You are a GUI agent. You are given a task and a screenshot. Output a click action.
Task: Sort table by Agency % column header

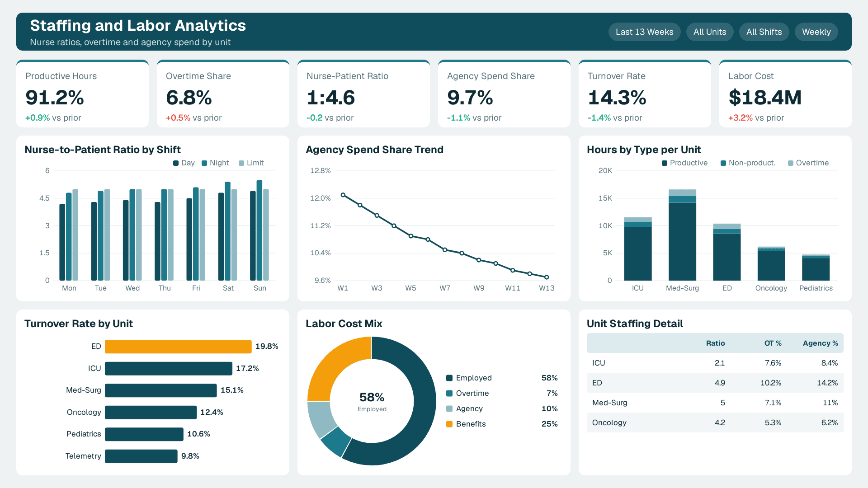(820, 343)
